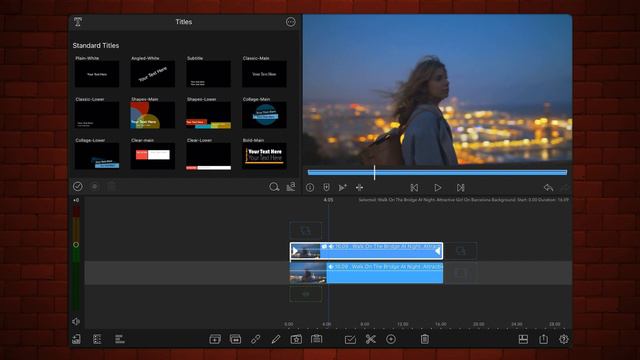Click the 12:00 mark on timeline ruler
Screen dimensions: 640x360
(x=402, y=324)
